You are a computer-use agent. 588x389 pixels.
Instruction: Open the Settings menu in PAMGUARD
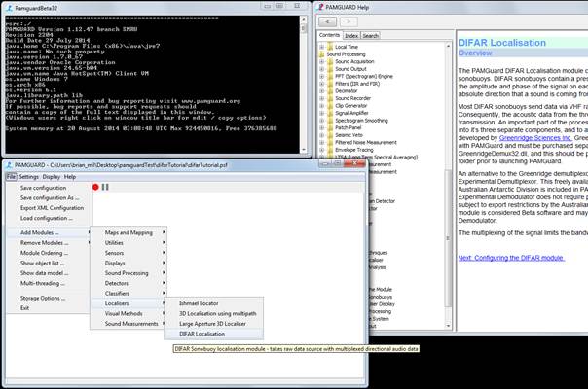click(29, 177)
